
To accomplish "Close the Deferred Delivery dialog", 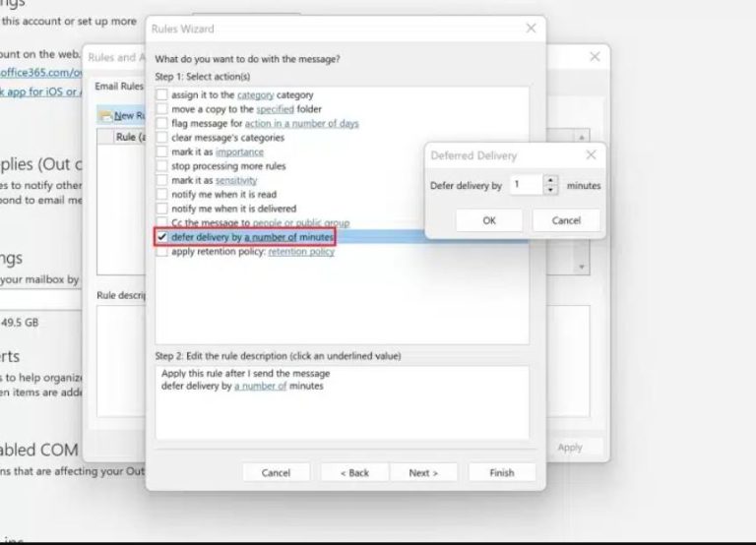I will click(x=591, y=155).
